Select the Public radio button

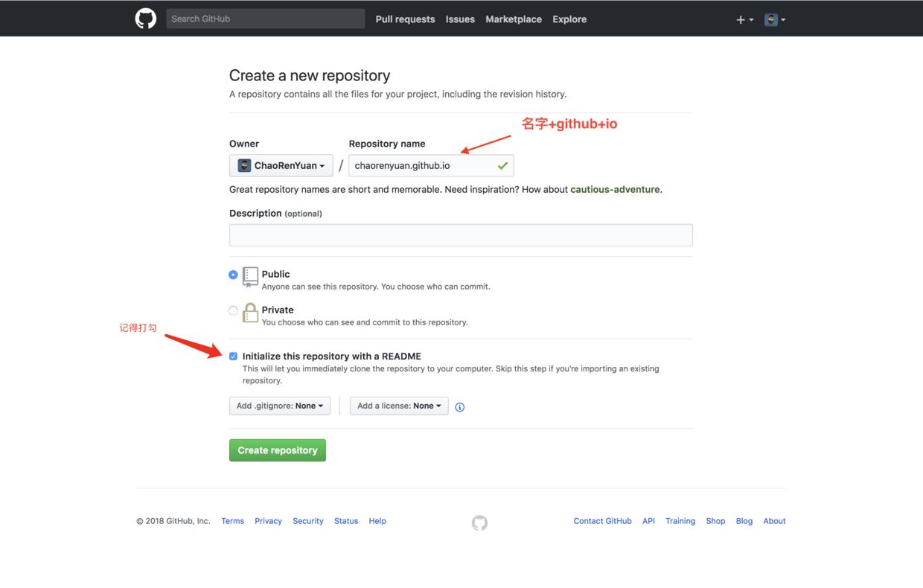tap(234, 275)
